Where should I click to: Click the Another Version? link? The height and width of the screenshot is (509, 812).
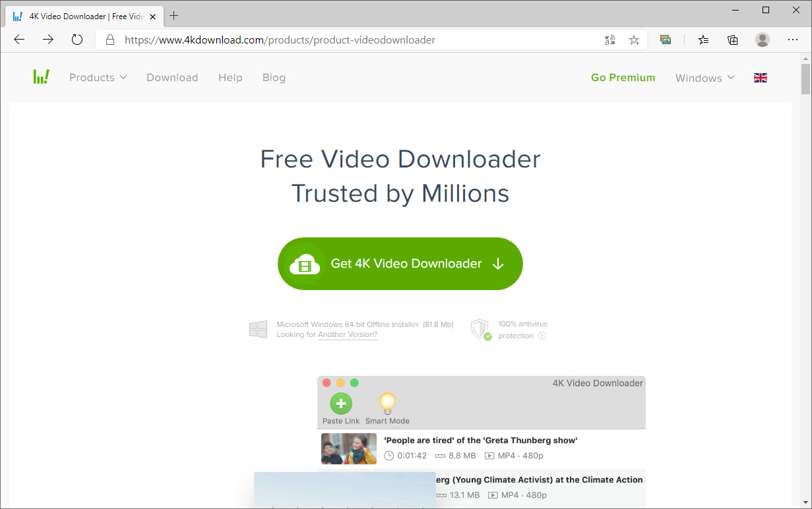pos(348,335)
